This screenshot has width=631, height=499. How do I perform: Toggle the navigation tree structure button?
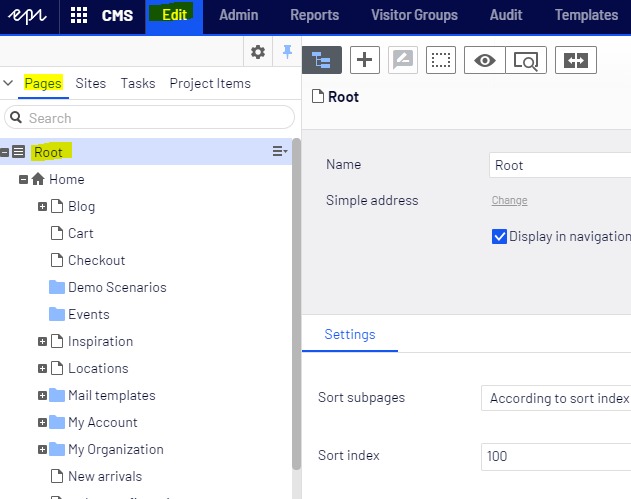(x=322, y=60)
